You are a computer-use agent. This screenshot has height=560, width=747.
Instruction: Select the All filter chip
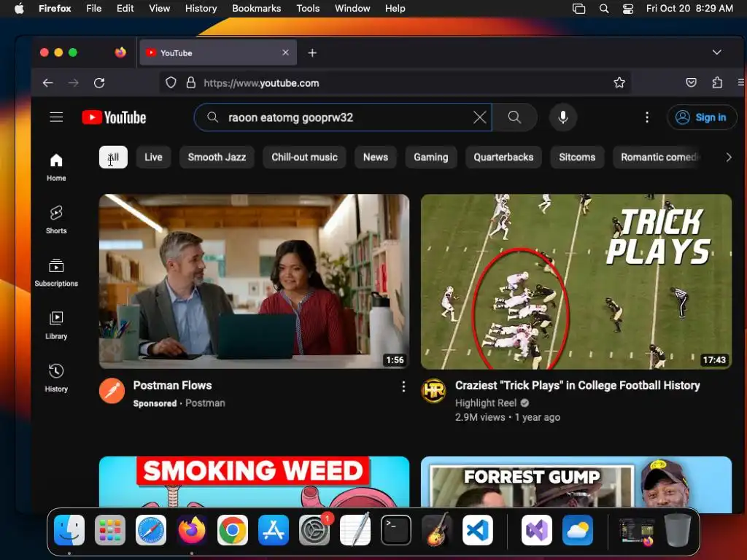coord(113,157)
